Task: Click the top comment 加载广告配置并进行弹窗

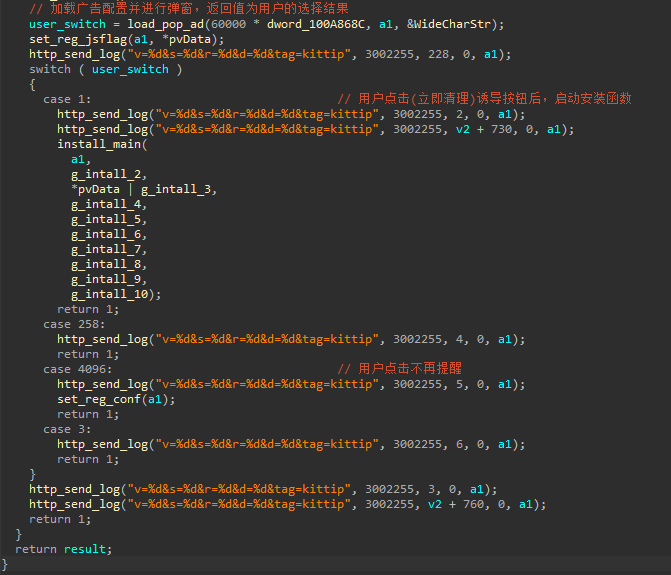Action: (x=189, y=8)
